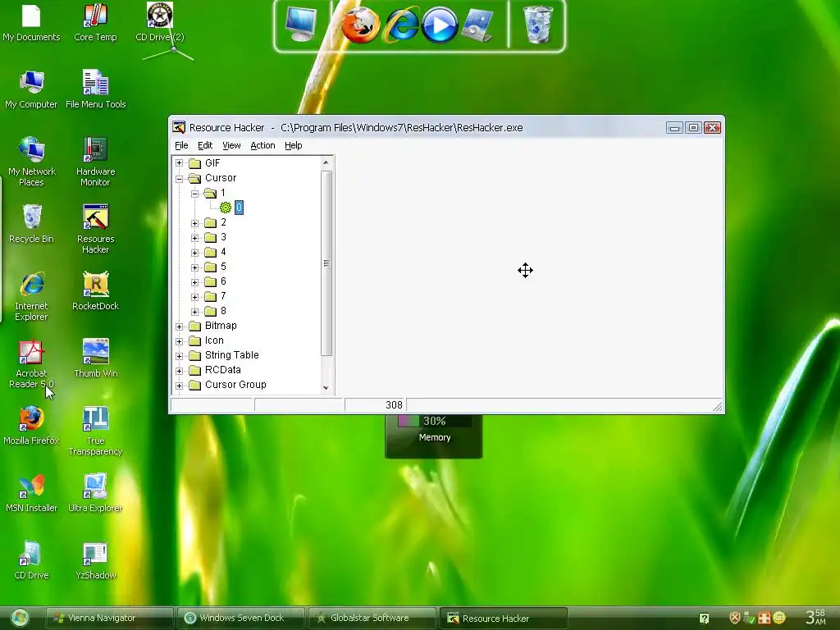Expand Cursor subfolder 8
The image size is (840, 630).
coord(195,311)
